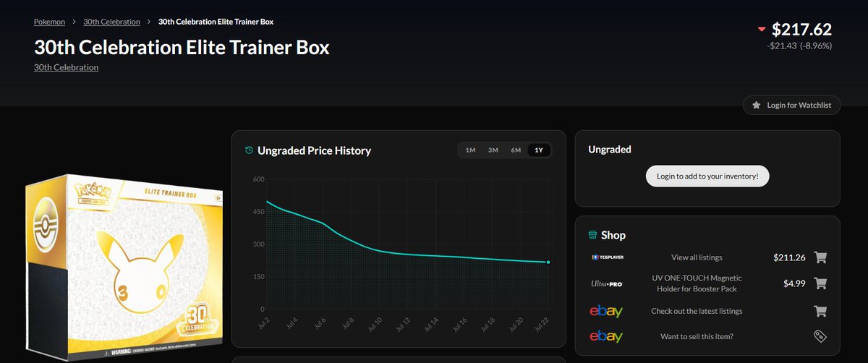868x363 pixels.
Task: Click the price history clock icon
Action: pos(250,150)
